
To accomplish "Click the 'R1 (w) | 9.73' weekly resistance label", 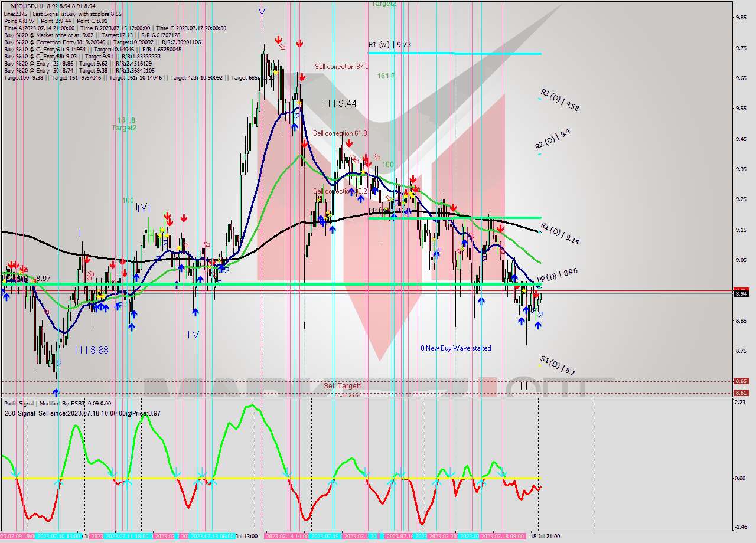I will click(390, 44).
